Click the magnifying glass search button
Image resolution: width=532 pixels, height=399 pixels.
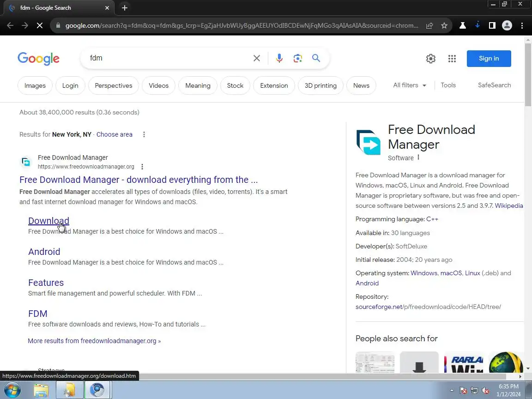point(316,58)
